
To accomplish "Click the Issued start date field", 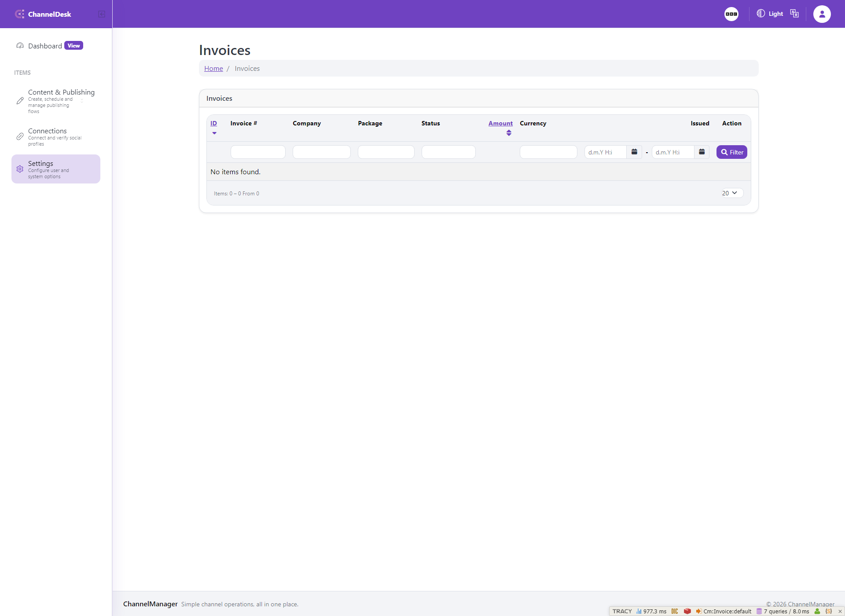I will pyautogui.click(x=606, y=152).
